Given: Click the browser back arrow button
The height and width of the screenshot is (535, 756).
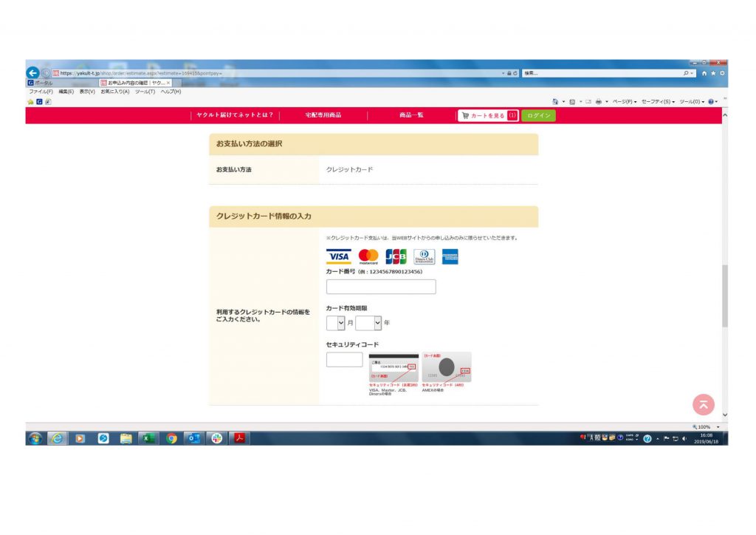Looking at the screenshot, I should pyautogui.click(x=32, y=73).
